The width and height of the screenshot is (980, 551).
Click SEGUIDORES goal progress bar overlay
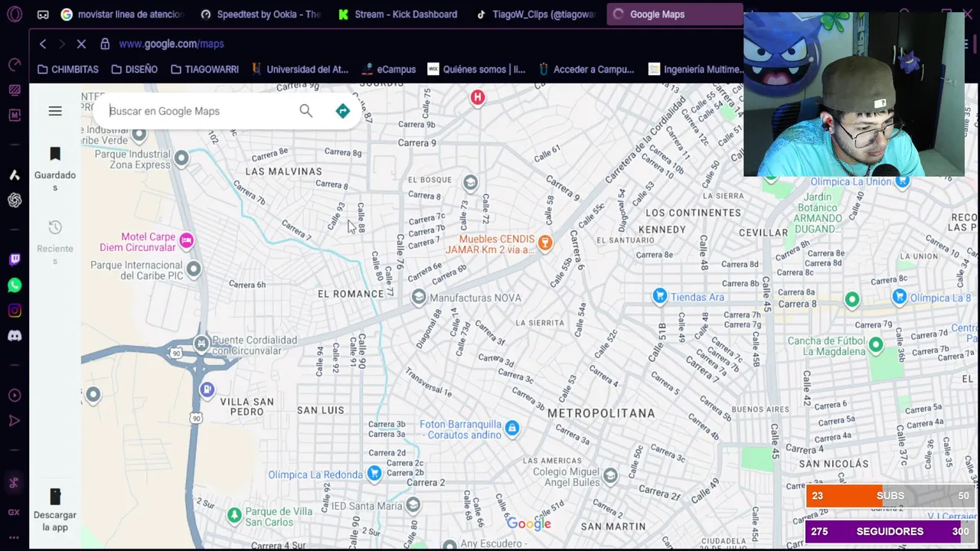tap(890, 531)
